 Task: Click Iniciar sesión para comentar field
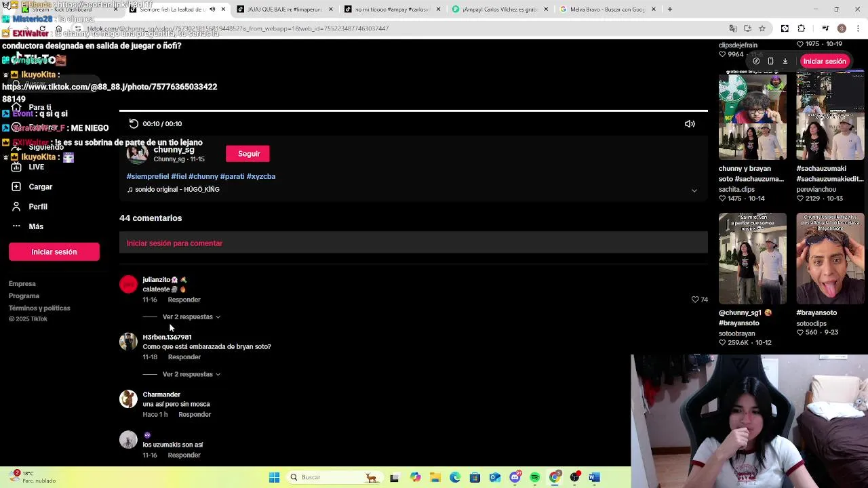coord(414,243)
